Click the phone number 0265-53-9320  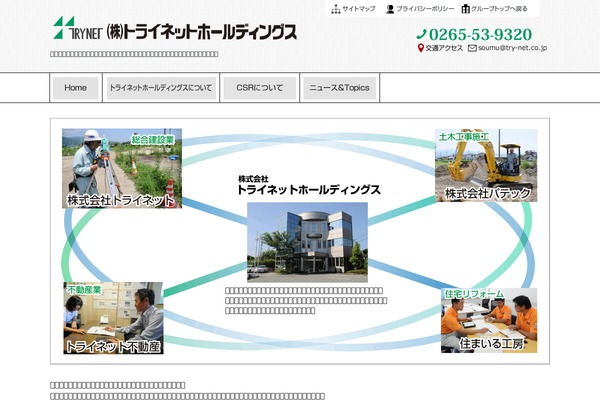(x=480, y=34)
